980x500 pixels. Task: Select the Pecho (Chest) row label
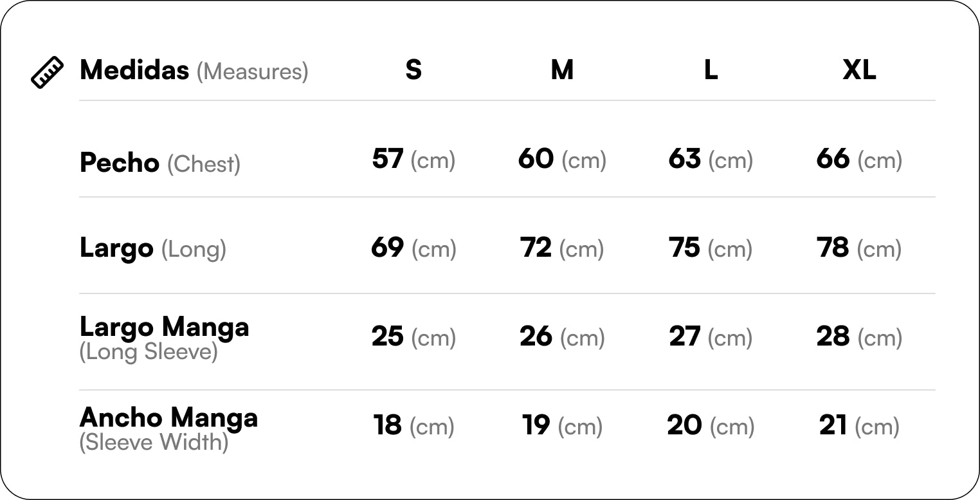[x=159, y=163]
